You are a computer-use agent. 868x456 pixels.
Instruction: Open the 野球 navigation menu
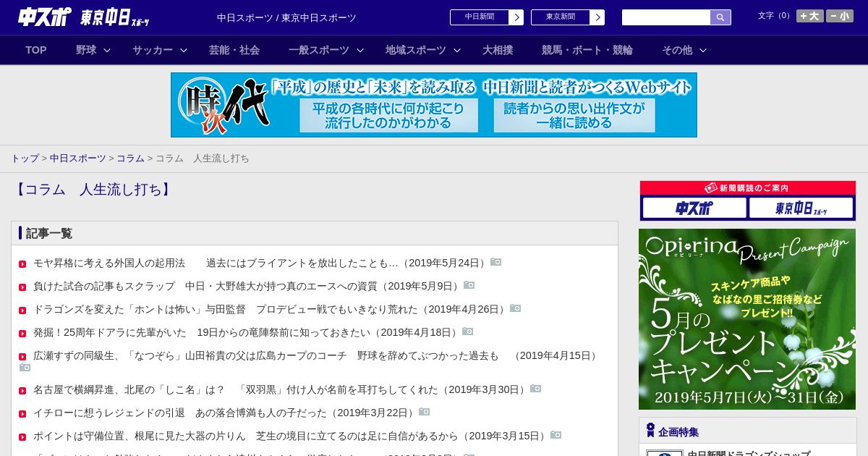86,50
